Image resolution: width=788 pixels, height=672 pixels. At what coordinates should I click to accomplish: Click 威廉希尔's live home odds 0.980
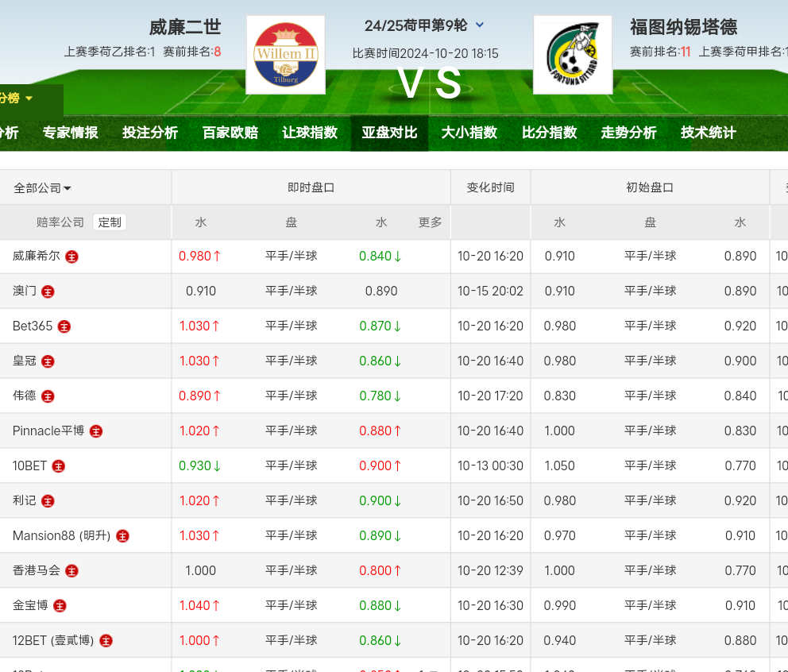[x=200, y=256]
